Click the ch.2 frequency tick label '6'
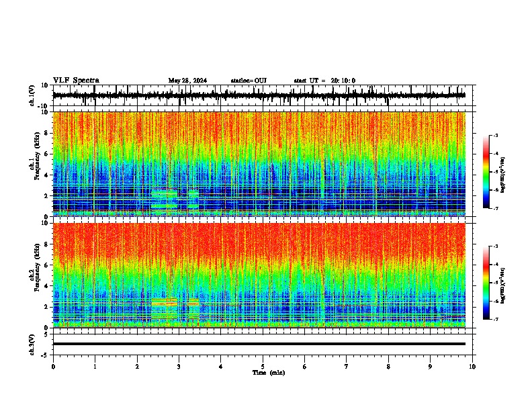 point(47,265)
